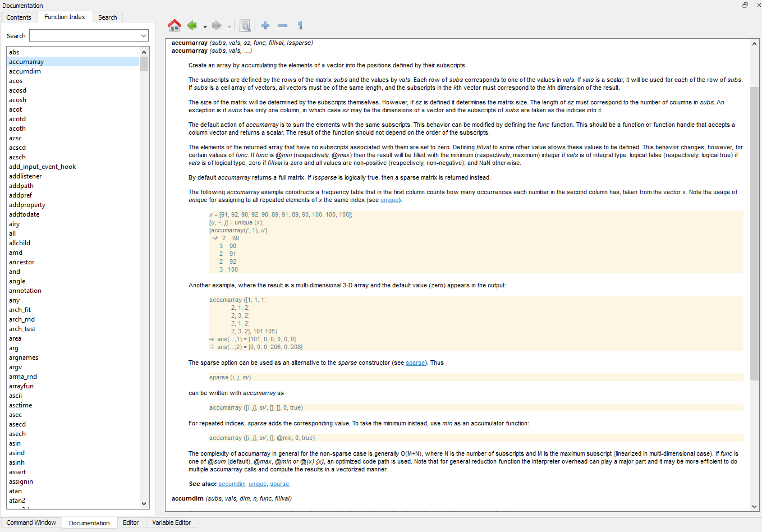Reset zoom with the 1 icon
This screenshot has height=532, width=762.
300,25
